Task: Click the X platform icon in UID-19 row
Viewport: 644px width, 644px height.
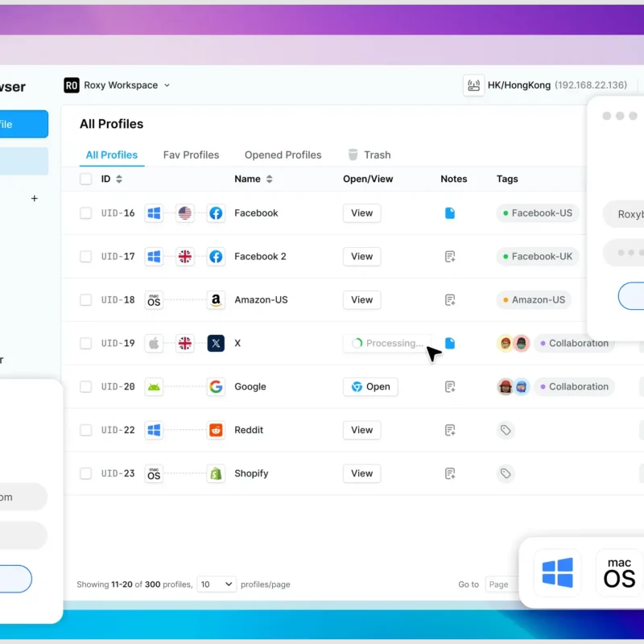Action: [216, 344]
